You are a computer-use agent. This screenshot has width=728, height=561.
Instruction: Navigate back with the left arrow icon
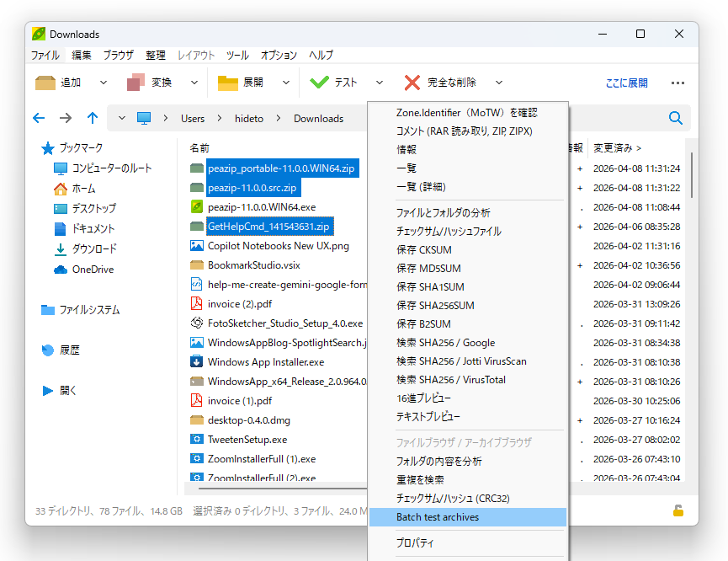tap(38, 118)
